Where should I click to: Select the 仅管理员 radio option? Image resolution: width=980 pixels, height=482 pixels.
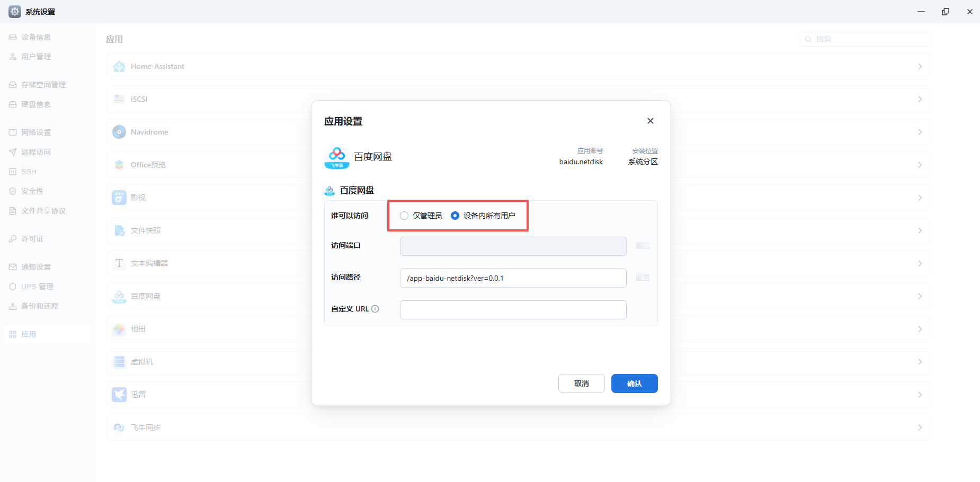click(404, 216)
